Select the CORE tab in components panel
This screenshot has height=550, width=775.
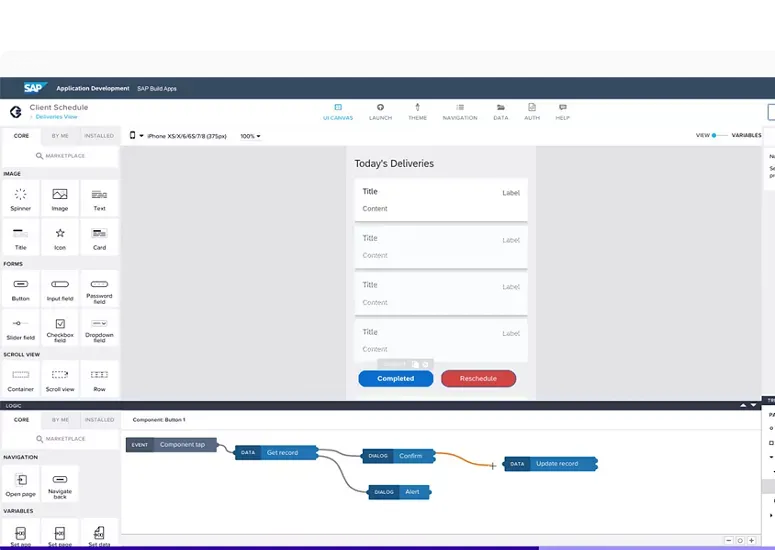pos(21,136)
